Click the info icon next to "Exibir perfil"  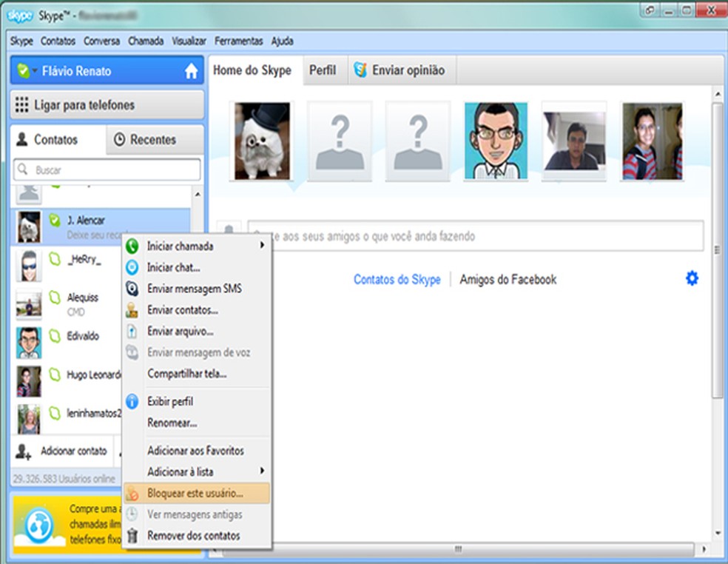pos(133,401)
